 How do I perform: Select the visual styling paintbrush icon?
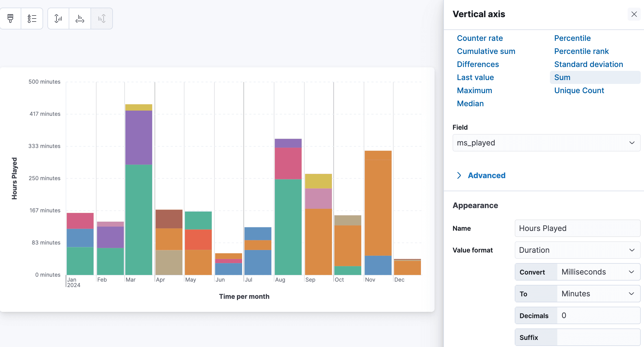point(10,18)
